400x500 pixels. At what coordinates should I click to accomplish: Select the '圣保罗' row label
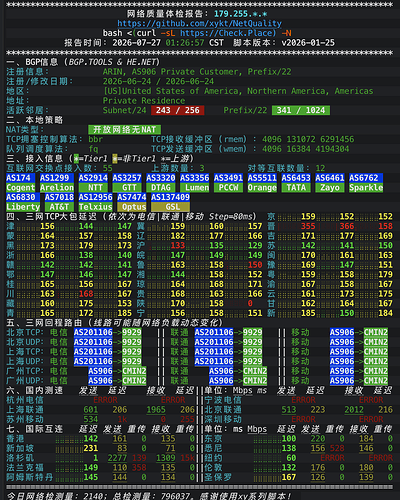[218, 478]
